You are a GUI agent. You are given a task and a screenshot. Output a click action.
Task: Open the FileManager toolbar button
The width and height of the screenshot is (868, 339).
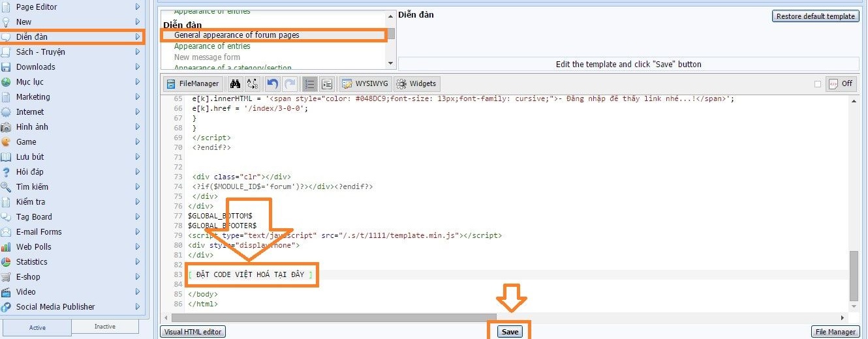pos(193,84)
